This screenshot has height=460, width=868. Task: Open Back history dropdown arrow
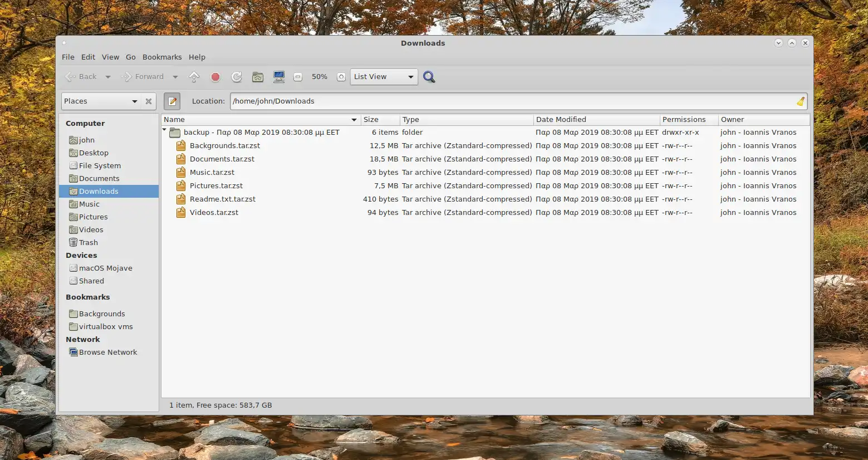pyautogui.click(x=108, y=77)
